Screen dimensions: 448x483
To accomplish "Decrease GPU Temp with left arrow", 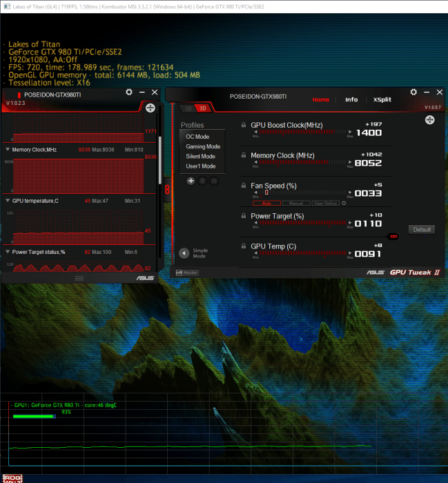I will 255,253.
